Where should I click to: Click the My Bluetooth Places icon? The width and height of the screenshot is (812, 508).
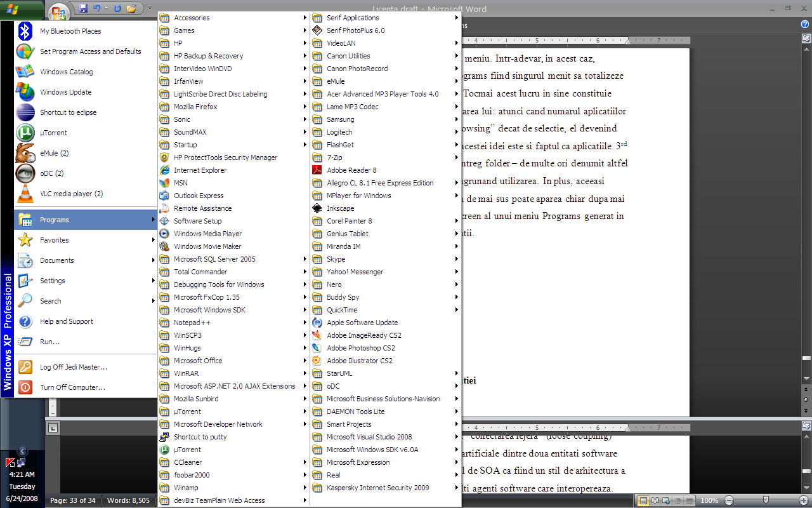coord(25,31)
